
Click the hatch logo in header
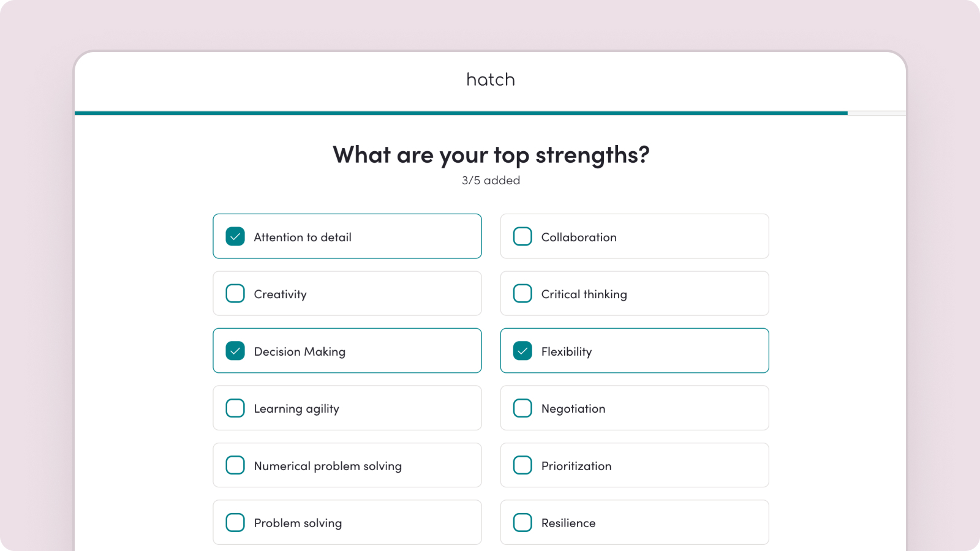[x=491, y=80]
